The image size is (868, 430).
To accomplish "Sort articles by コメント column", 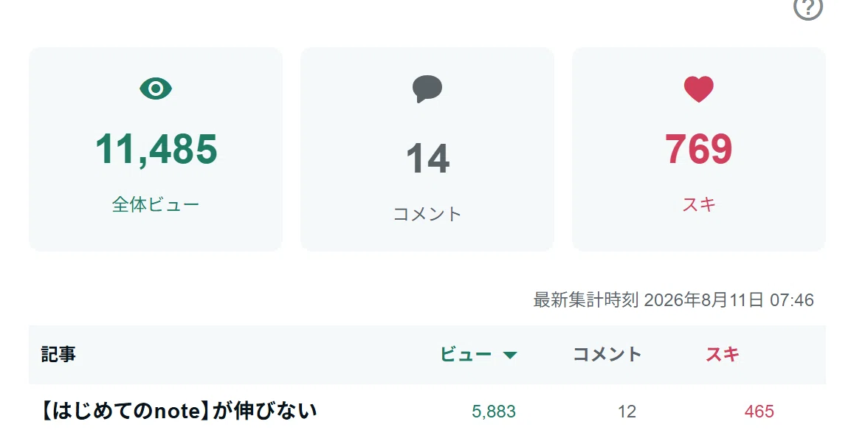I will [607, 354].
